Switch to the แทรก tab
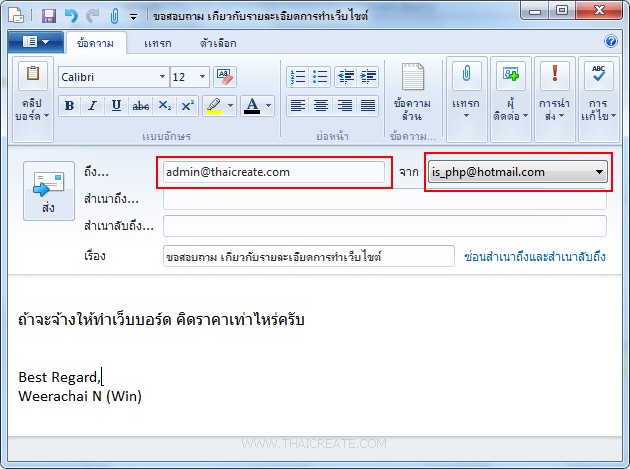 (x=158, y=43)
